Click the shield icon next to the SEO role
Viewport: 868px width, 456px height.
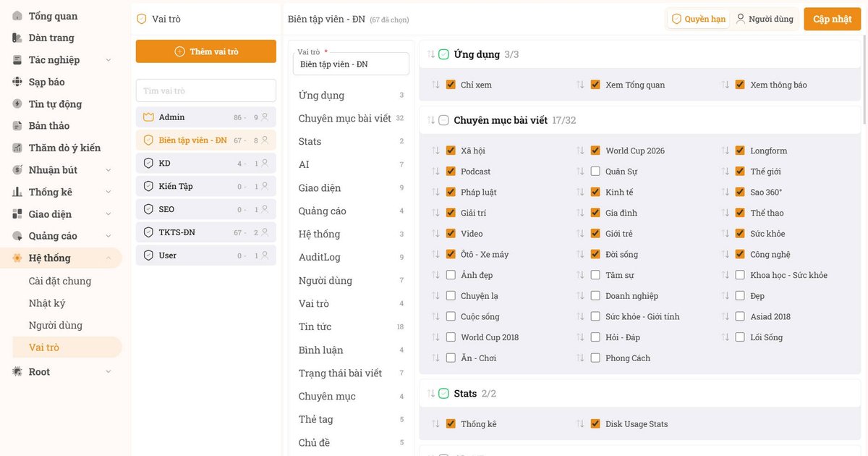coord(148,209)
